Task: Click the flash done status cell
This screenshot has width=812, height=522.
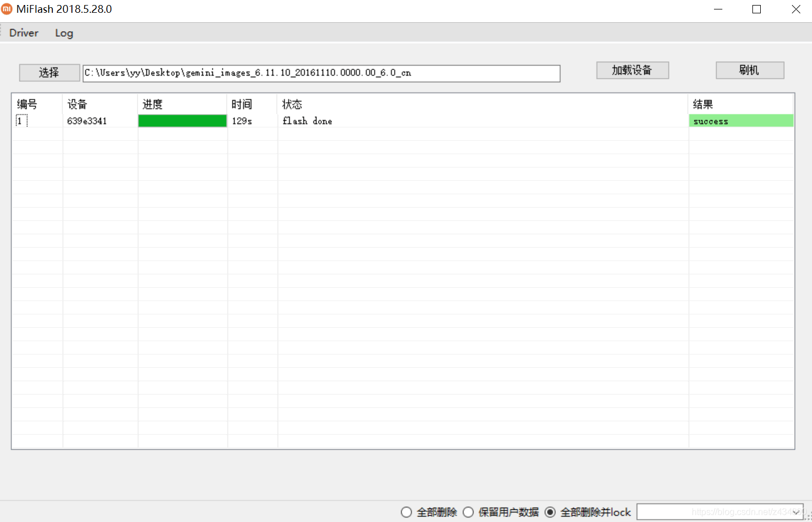Action: click(x=483, y=121)
